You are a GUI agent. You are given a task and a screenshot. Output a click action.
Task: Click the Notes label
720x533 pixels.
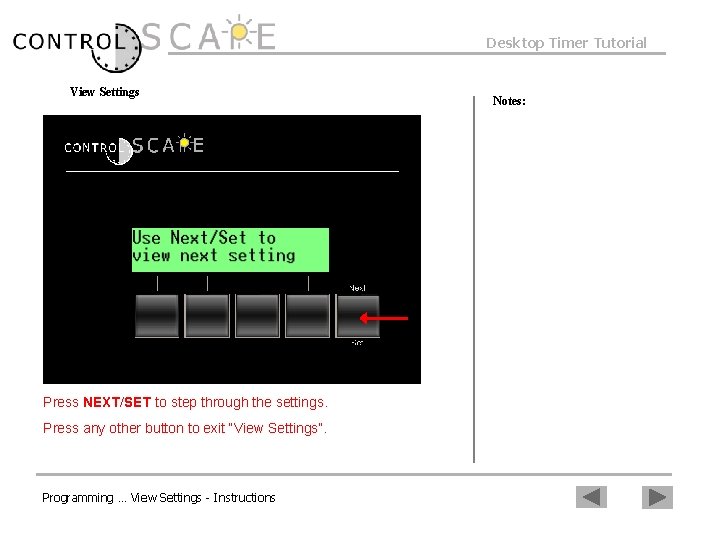coord(509,101)
